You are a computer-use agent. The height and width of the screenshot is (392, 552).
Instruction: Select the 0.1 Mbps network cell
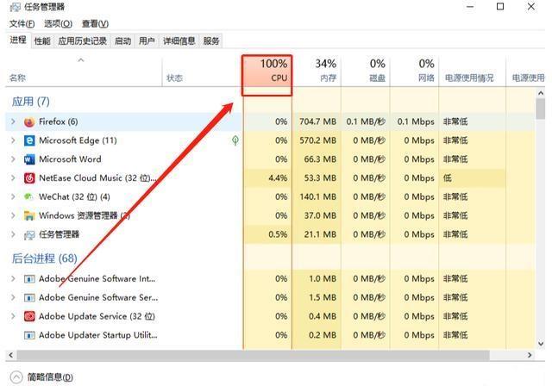pyautogui.click(x=416, y=121)
